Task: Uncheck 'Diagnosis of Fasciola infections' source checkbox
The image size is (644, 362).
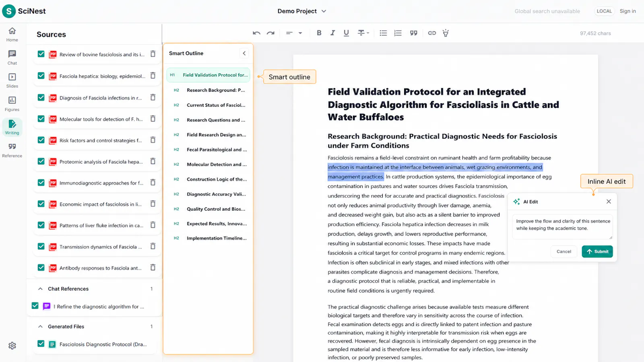Action: [41, 97]
